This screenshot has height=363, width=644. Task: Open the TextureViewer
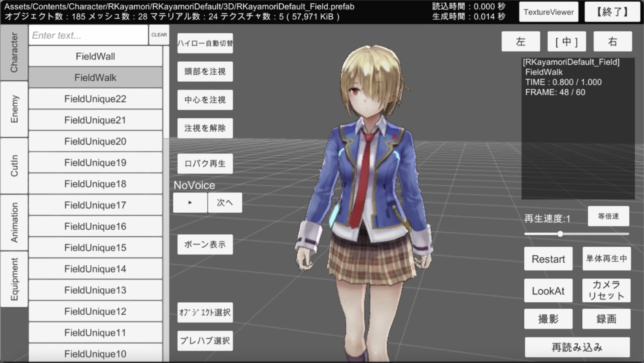tap(549, 12)
